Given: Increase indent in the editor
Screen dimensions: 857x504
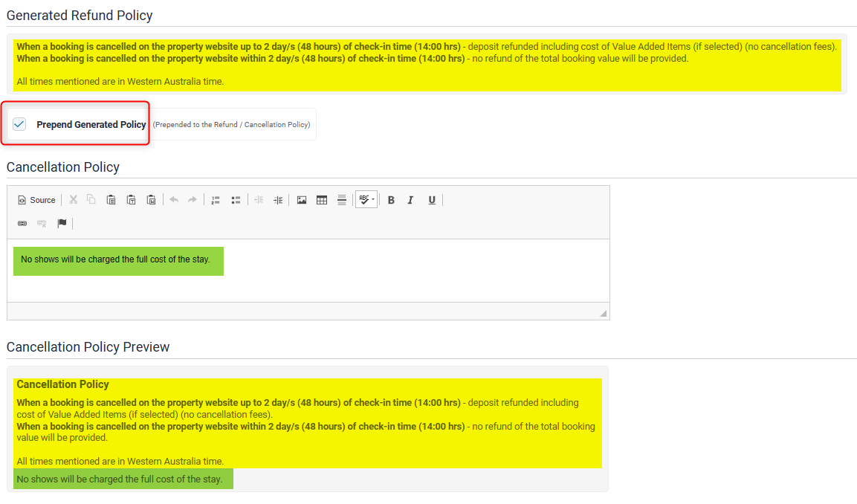Looking at the screenshot, I should click(x=278, y=200).
